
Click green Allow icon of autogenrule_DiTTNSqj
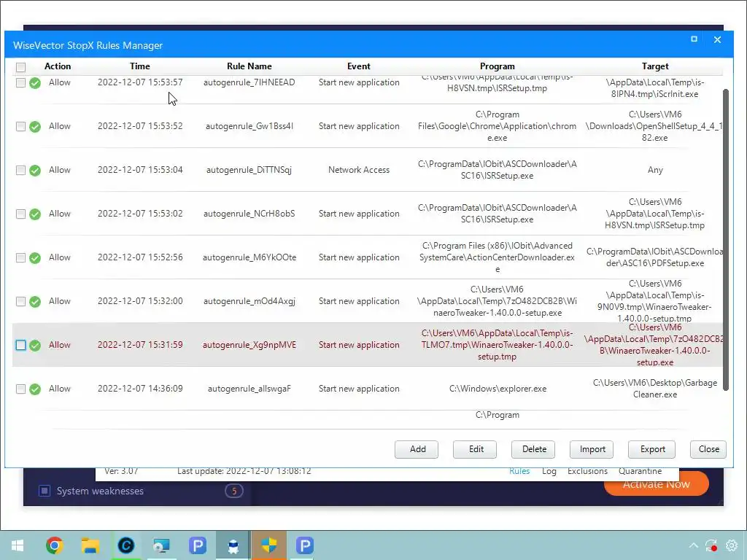click(x=35, y=171)
